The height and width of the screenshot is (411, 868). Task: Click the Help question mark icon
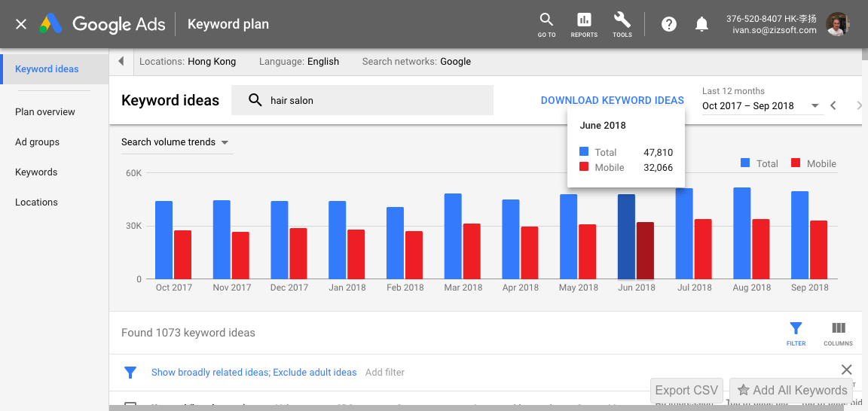(668, 24)
